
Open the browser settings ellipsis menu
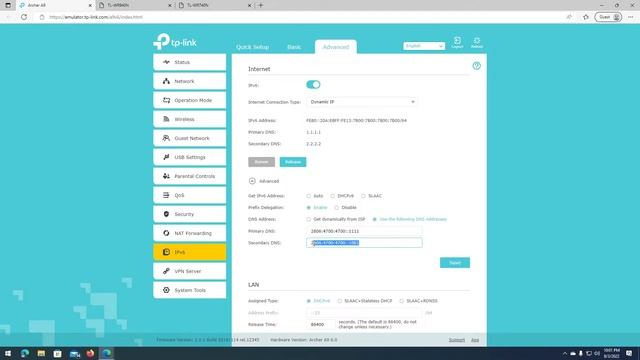click(x=631, y=17)
